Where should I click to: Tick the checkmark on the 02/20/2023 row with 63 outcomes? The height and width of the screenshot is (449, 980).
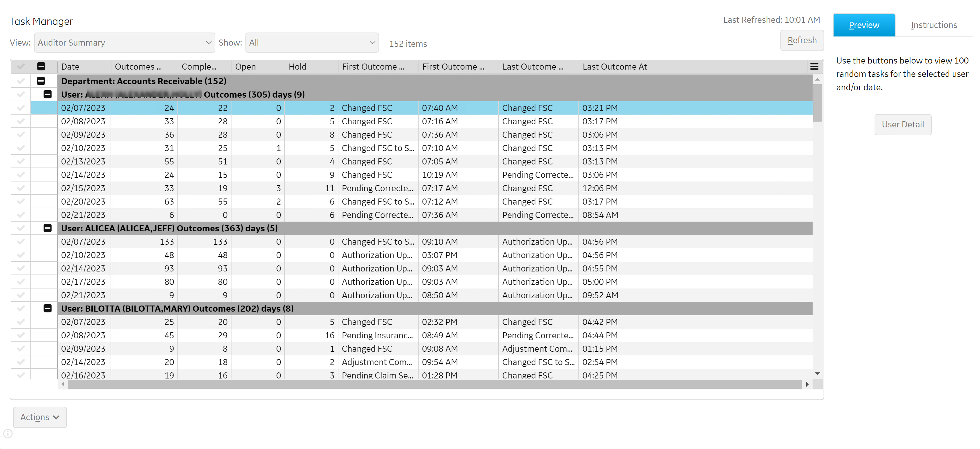tap(21, 202)
